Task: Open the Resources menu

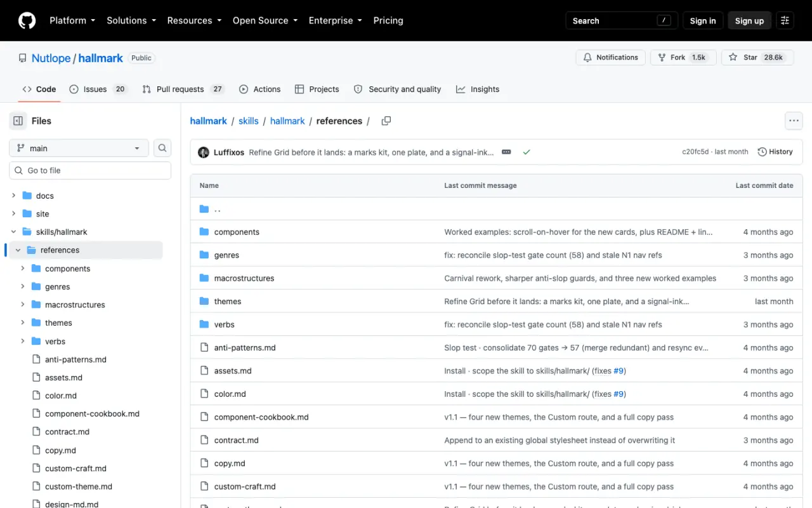Action: [x=194, y=20]
